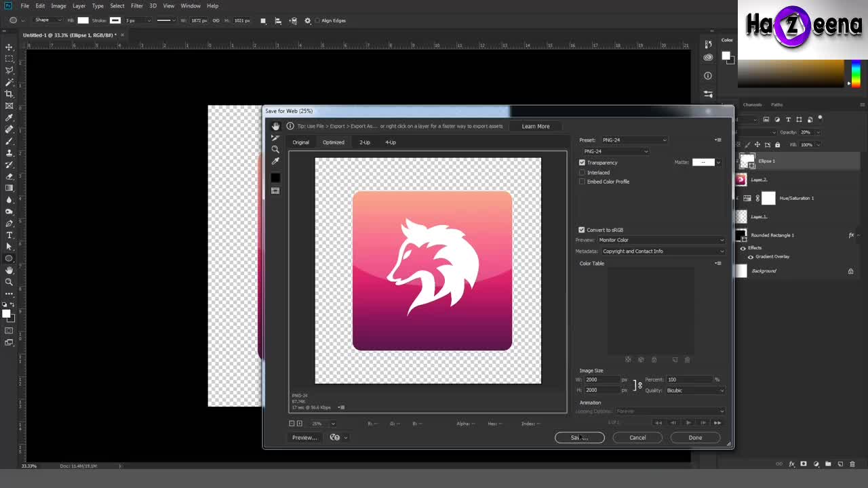
Task: Enable the Interlaced checkbox
Action: point(582,172)
